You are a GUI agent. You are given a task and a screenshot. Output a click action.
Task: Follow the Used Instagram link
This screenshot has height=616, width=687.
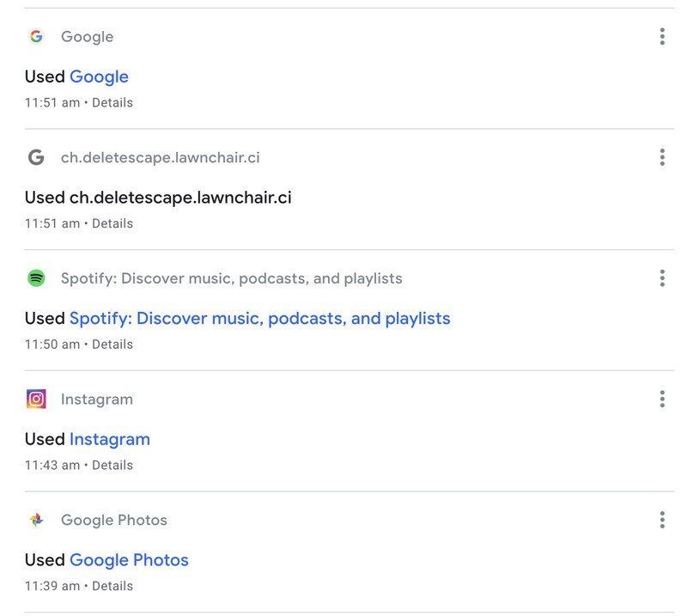(x=109, y=439)
